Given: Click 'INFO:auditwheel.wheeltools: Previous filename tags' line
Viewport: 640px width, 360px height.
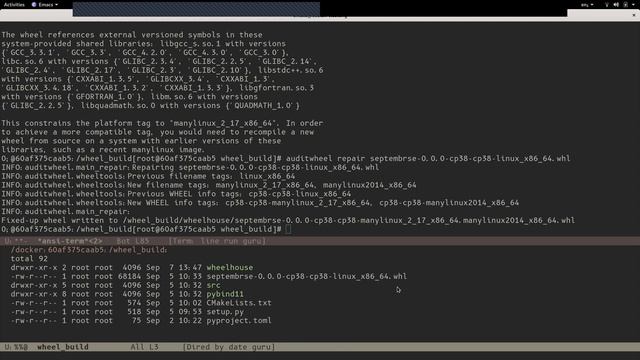Looking at the screenshot, I should pos(148,176).
